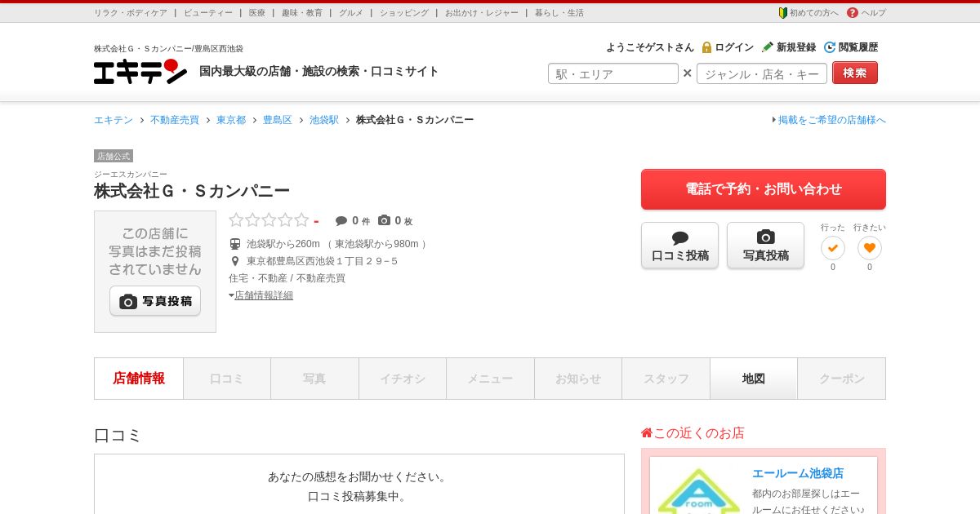Open the ヘルプ link
The image size is (980, 514).
click(x=874, y=13)
